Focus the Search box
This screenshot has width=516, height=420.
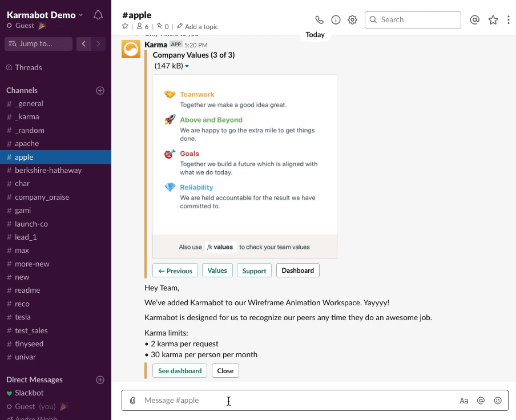[x=413, y=20]
